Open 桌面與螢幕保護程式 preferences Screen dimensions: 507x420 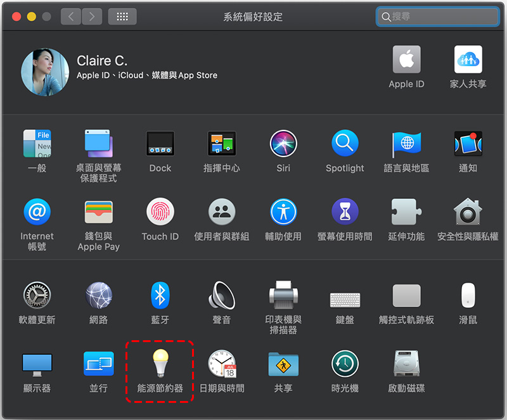[x=99, y=144]
